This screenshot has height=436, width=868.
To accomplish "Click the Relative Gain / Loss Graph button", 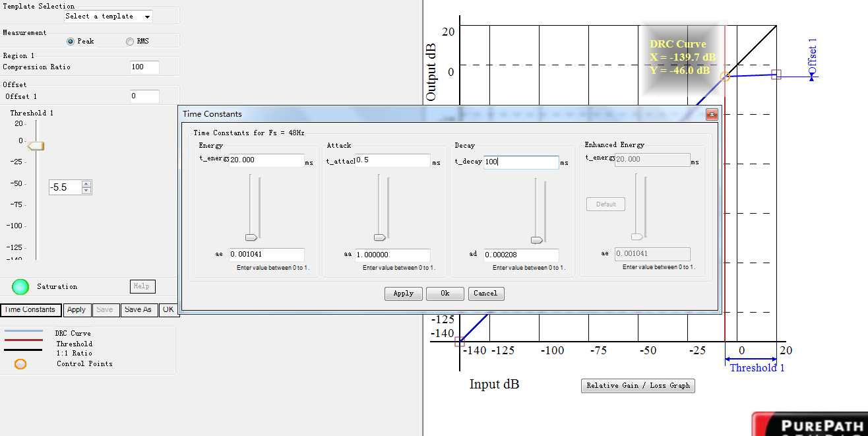I will tap(638, 385).
